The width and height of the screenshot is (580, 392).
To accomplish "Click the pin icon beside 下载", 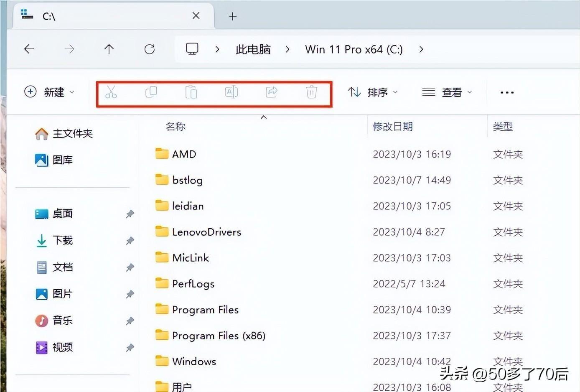I will [x=130, y=241].
